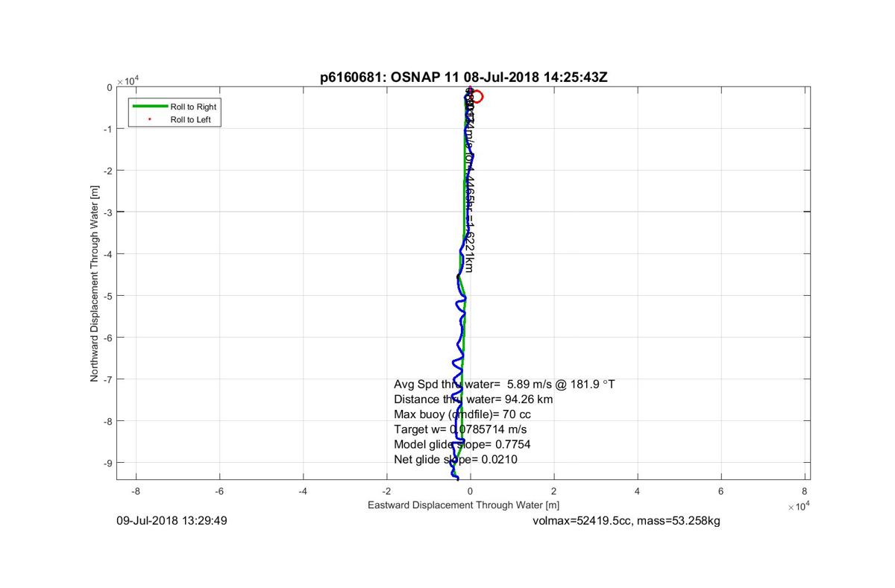Click the x-axis tick label 2
The width and height of the screenshot is (895, 588).
click(553, 491)
